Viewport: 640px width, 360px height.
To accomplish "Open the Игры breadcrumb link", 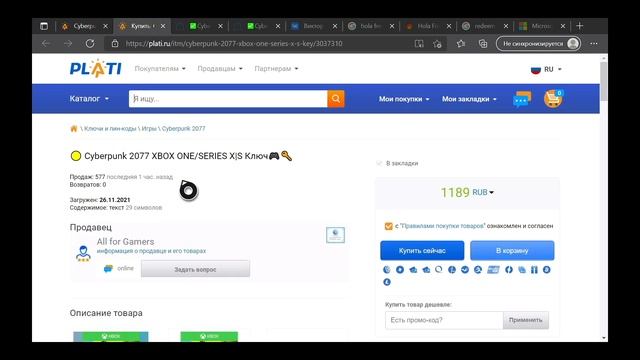I will pos(149,129).
